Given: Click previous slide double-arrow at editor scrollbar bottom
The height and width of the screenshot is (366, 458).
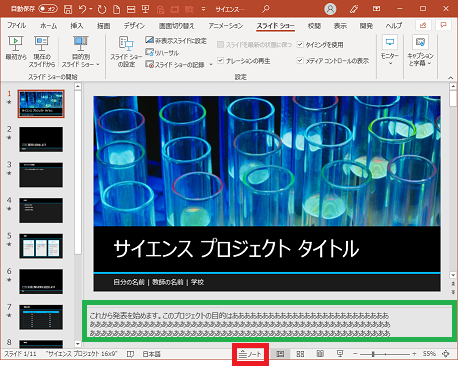Looking at the screenshot, I should (x=453, y=284).
